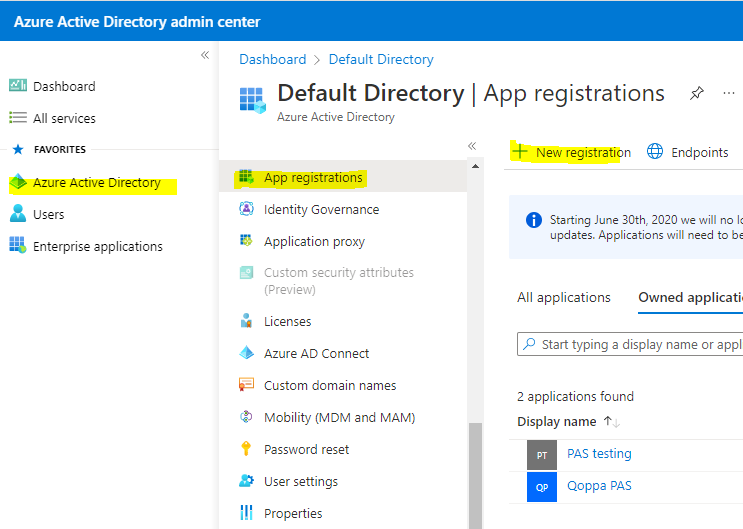This screenshot has height=529, width=743.
Task: Click the Custom domain names icon
Action: pyautogui.click(x=246, y=384)
